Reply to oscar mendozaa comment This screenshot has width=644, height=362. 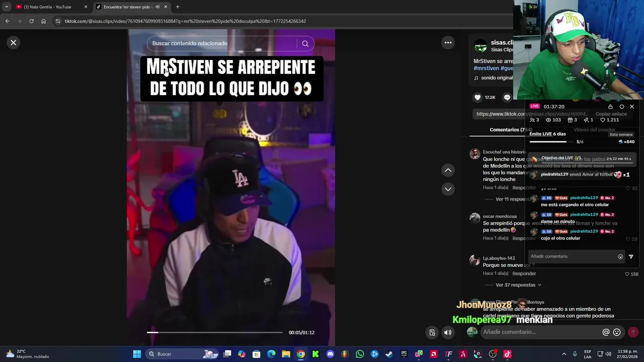(x=524, y=238)
